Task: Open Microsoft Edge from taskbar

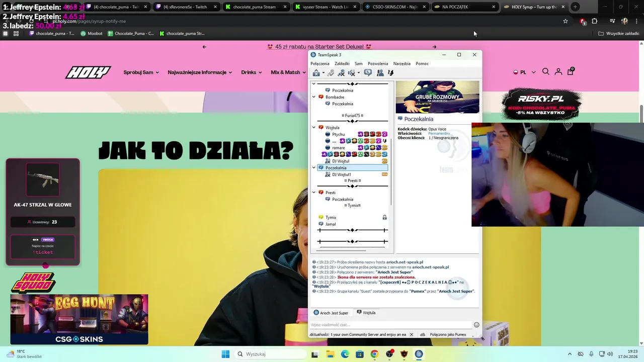Action: click(x=345, y=354)
